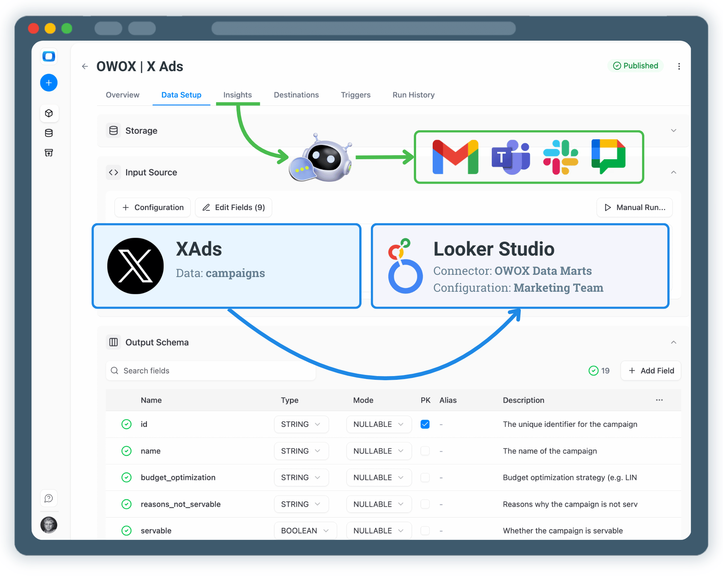This screenshot has height=588, width=723.
Task: Click the blue plus icon to create new
Action: 49,82
